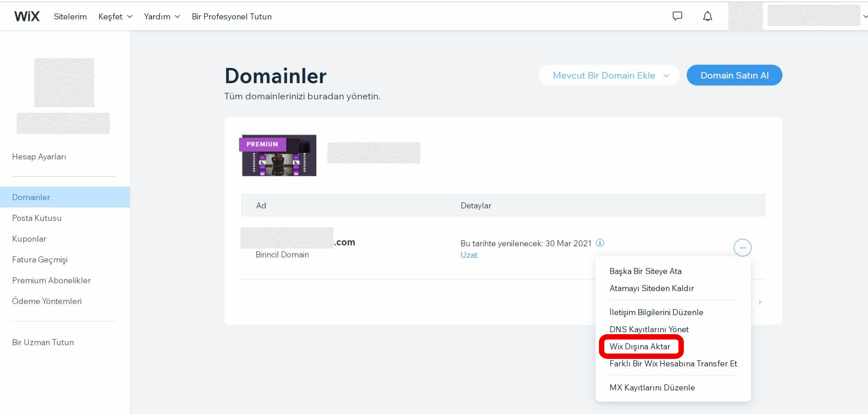Open Posta Kutusu in sidebar
The image size is (868, 414).
pyautogui.click(x=37, y=218)
